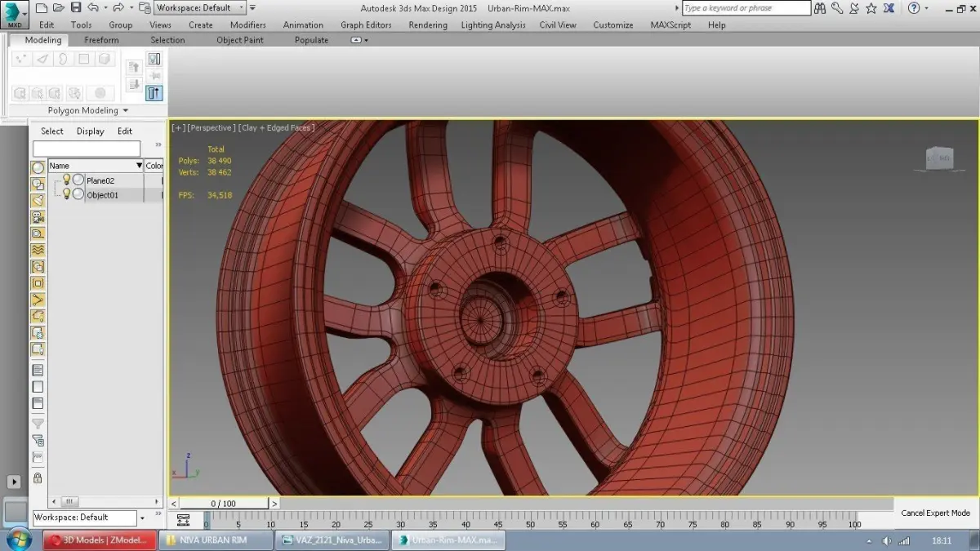The image size is (980, 551).
Task: Click the keyword search input field
Action: (x=746, y=8)
